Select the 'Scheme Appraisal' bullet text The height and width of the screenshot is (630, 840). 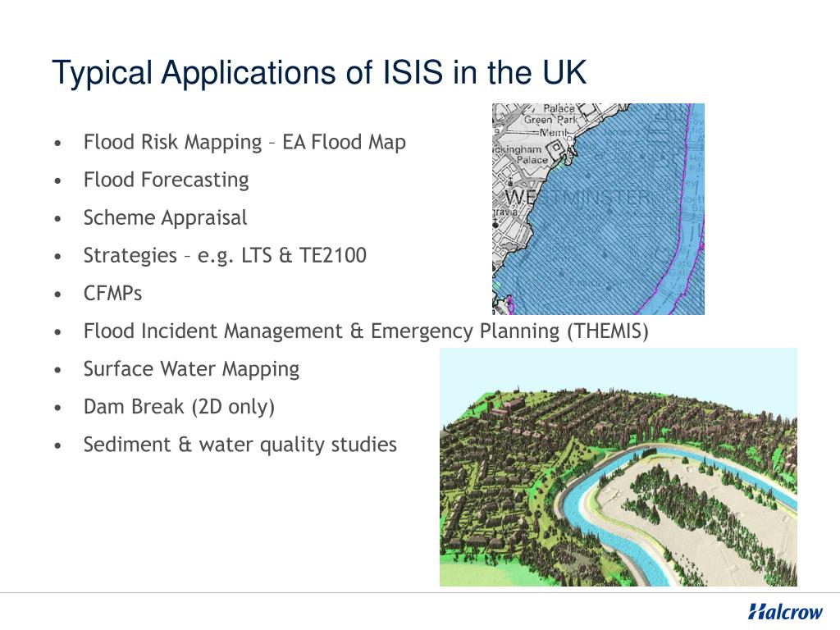pyautogui.click(x=165, y=218)
